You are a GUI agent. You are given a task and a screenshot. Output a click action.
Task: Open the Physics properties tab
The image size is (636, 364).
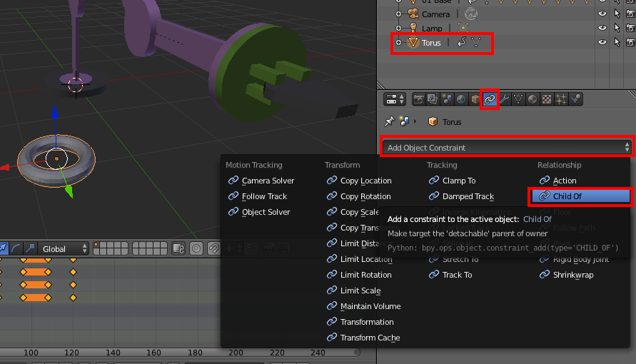point(575,99)
